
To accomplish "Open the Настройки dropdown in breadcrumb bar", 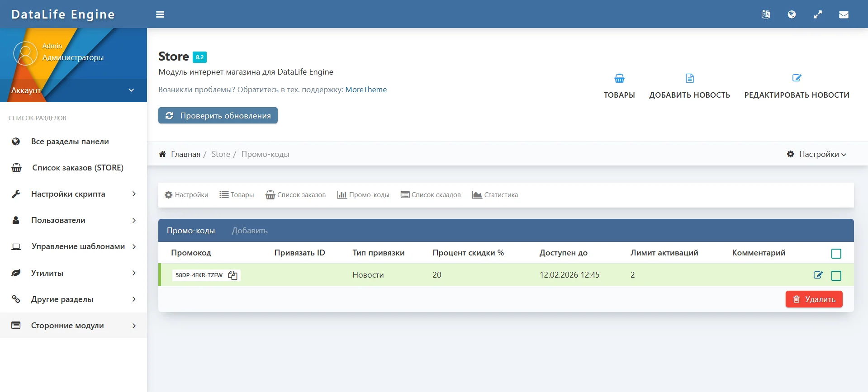I will coord(817,154).
